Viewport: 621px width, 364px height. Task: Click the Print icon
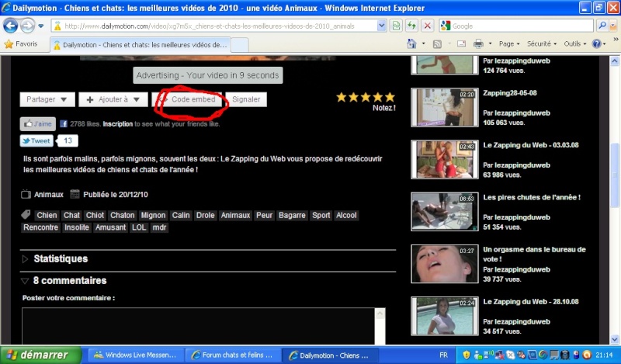(x=478, y=43)
